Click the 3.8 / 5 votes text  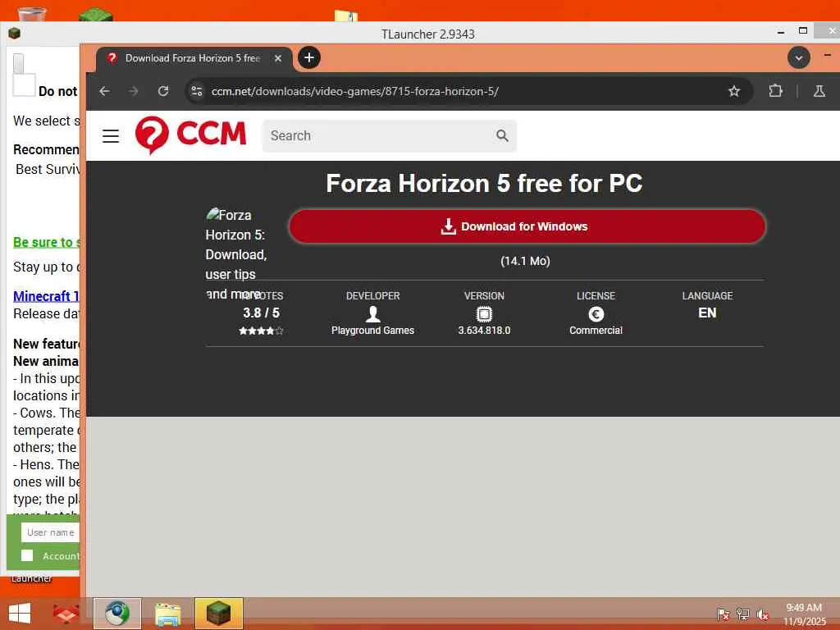click(x=261, y=313)
